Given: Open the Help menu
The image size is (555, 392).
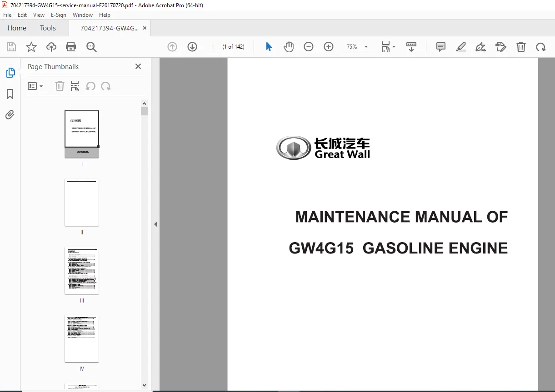Looking at the screenshot, I should (x=105, y=15).
